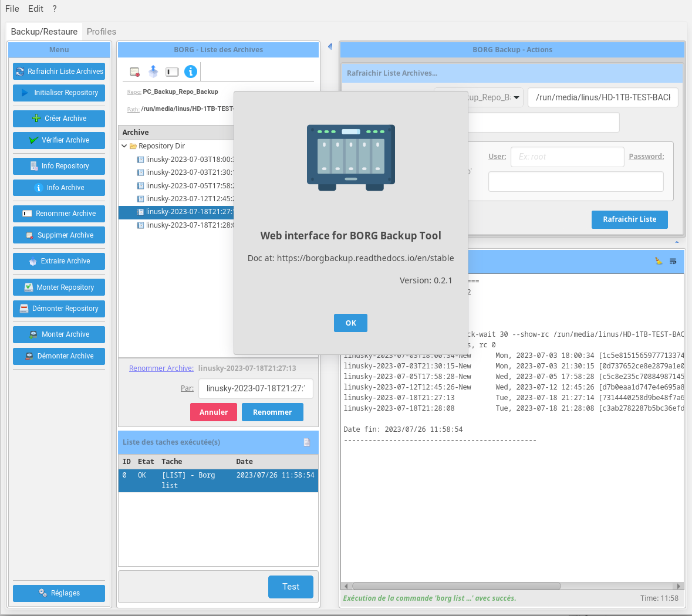Viewport: 692px width, 616px height.
Task: Click the 'Version: 0.2.1' text in dialog
Action: (x=426, y=280)
